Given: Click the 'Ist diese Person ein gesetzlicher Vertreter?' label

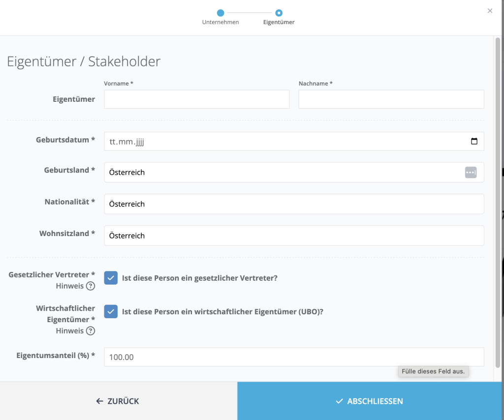Looking at the screenshot, I should [x=200, y=278].
